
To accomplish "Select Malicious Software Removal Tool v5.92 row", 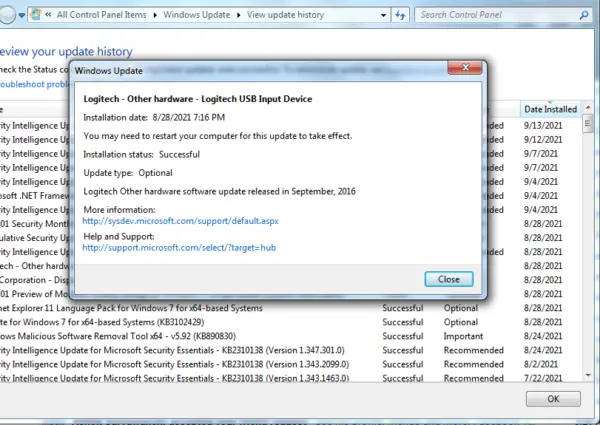I will tap(291, 336).
